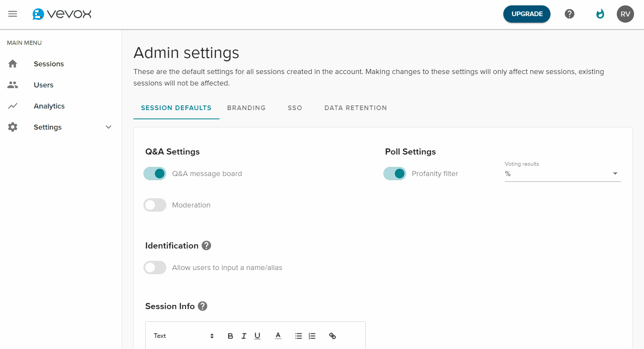Collapse the Settings menu chevron
The height and width of the screenshot is (349, 644).
coord(108,127)
